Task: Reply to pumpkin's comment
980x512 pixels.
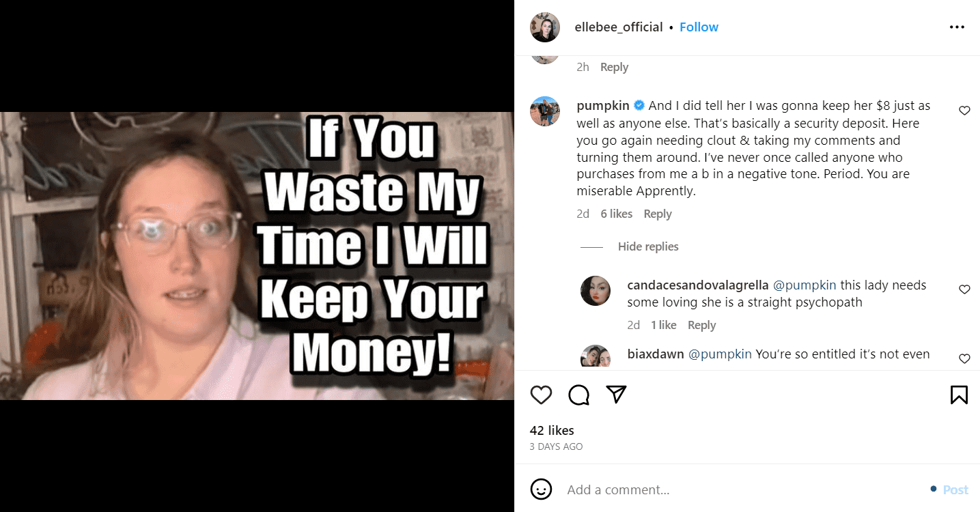Action: pyautogui.click(x=657, y=214)
